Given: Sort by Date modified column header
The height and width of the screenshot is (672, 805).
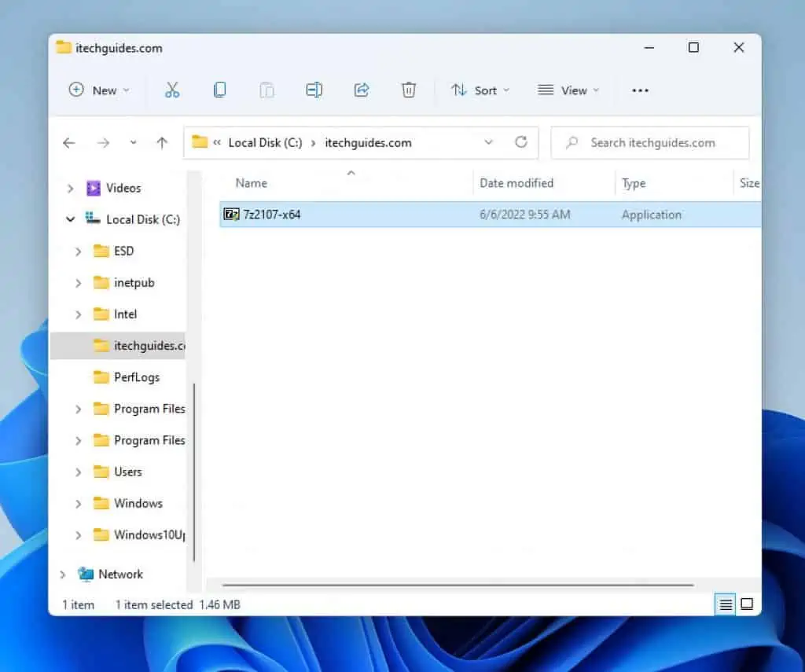Looking at the screenshot, I should (516, 183).
